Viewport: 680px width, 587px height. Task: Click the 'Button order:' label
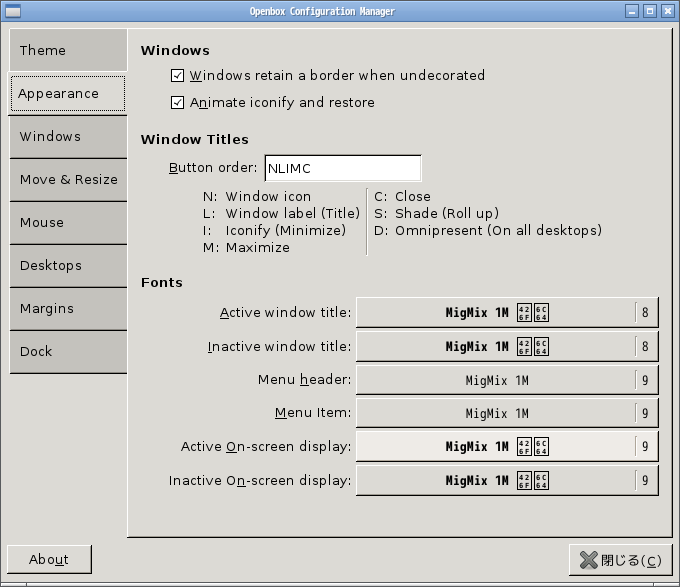[x=213, y=167]
